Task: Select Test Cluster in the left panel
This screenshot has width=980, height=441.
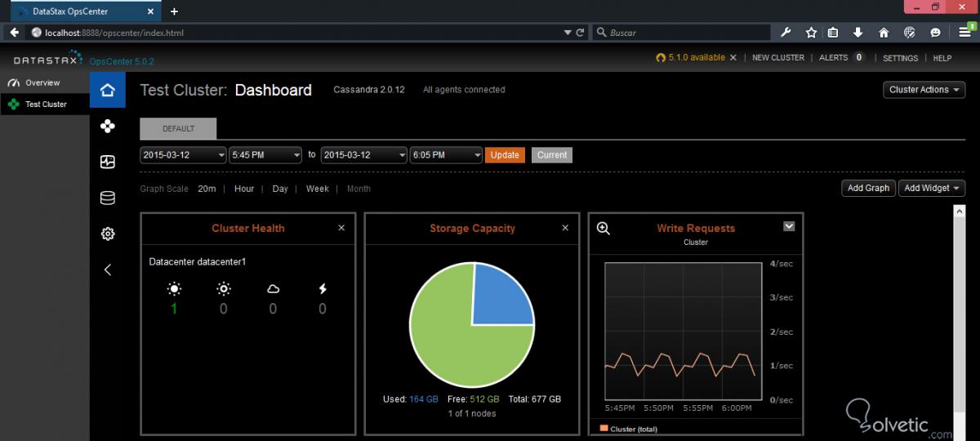Action: point(45,105)
